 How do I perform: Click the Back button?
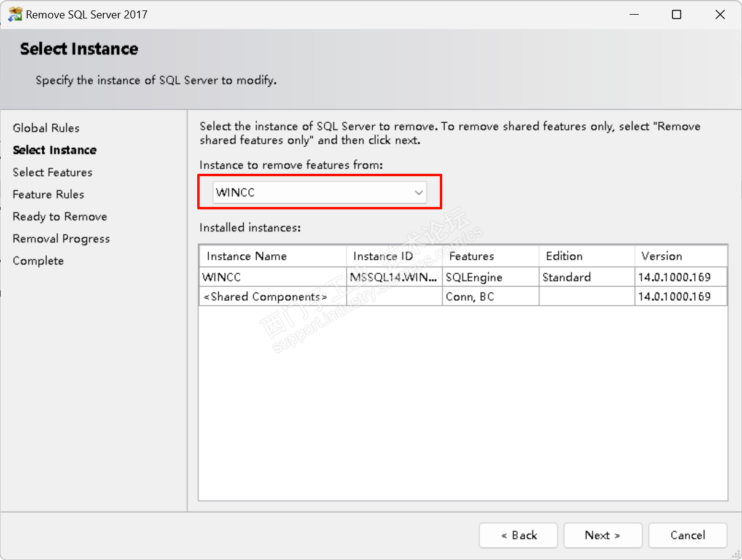pyautogui.click(x=518, y=535)
